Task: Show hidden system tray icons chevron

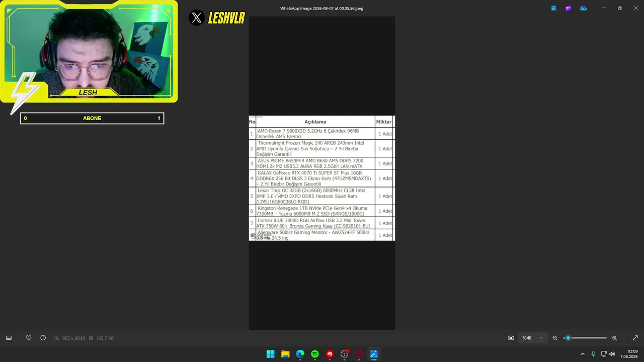Action: pos(583,354)
